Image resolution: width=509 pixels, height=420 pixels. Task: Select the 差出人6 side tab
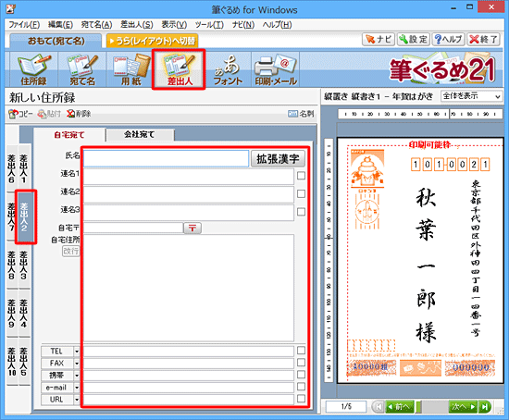[12, 168]
